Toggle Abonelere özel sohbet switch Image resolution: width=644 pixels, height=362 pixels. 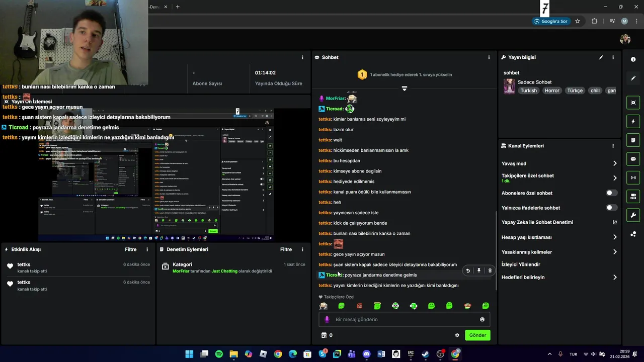coord(611,193)
